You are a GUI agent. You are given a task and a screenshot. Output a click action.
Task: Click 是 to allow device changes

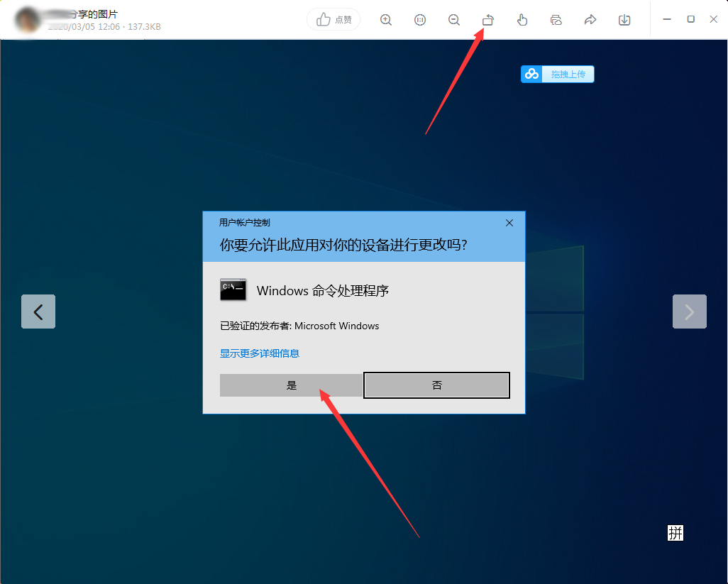pyautogui.click(x=291, y=385)
